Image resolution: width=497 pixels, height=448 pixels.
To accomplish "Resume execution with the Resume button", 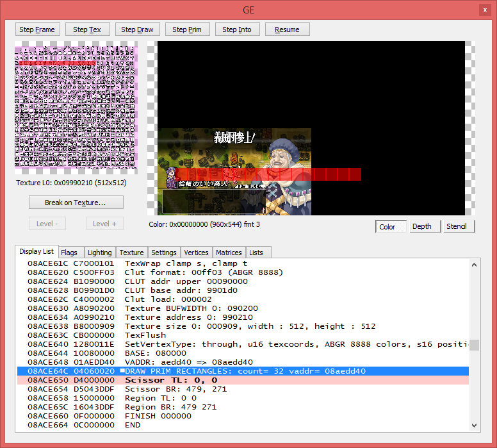I will [287, 29].
